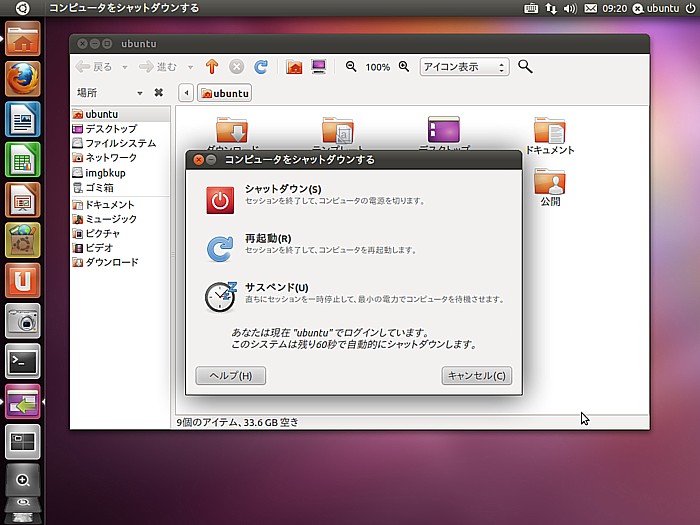Image resolution: width=700 pixels, height=525 pixels.
Task: Open the Terminal from the launcher
Action: [23, 361]
